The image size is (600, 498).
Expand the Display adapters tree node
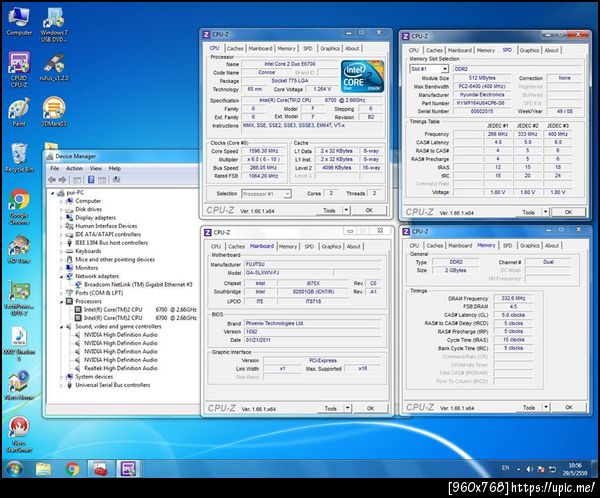(x=61, y=218)
